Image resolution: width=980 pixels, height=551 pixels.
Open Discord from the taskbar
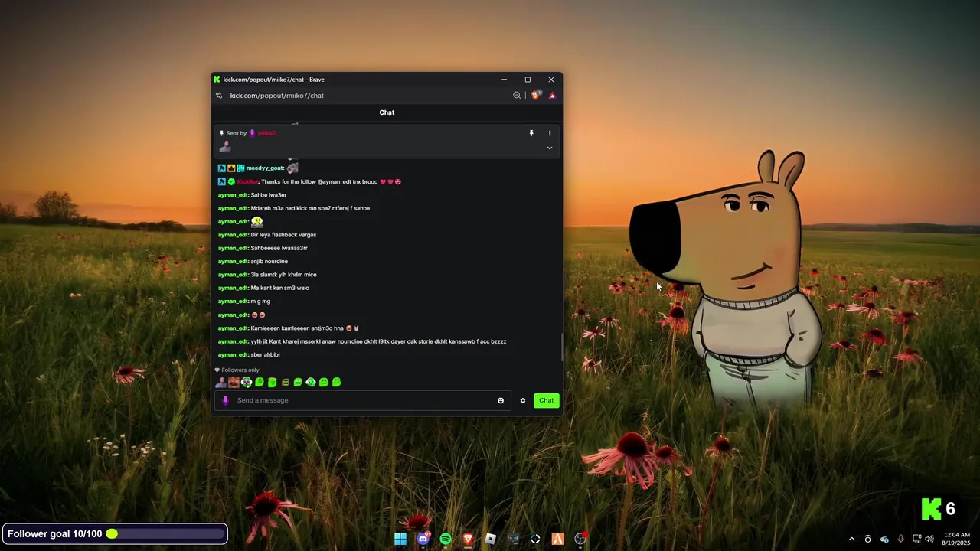point(423,539)
